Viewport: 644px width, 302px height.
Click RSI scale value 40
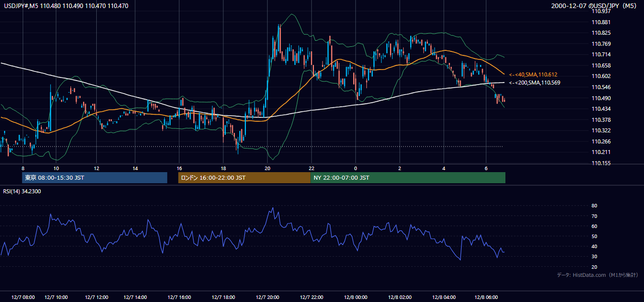pyautogui.click(x=594, y=246)
